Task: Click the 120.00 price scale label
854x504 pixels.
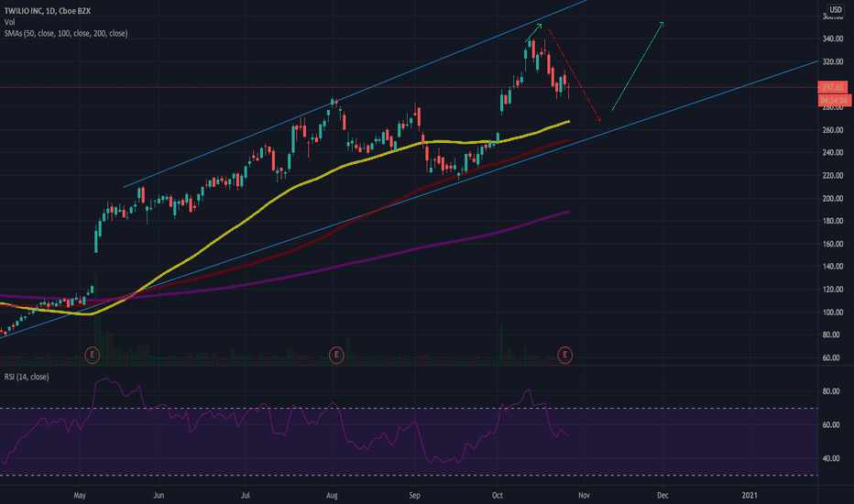Action: click(x=833, y=290)
